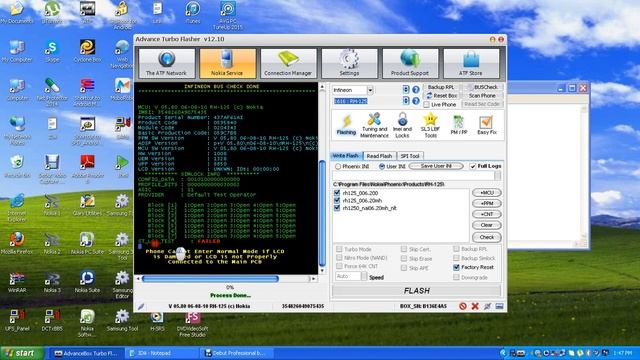This screenshot has width=640, height=360.
Task: Open Cyclone Box desktop shortcut
Action: 87,52
